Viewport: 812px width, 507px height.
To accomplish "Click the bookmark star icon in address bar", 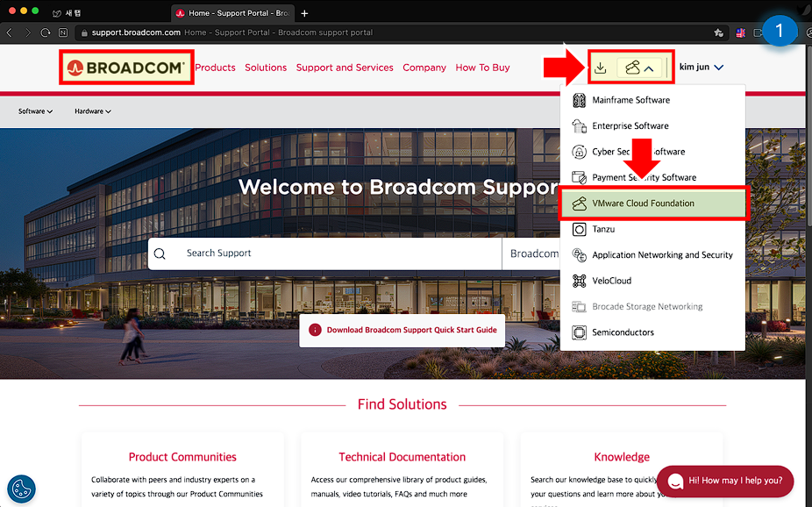I will pos(718,32).
